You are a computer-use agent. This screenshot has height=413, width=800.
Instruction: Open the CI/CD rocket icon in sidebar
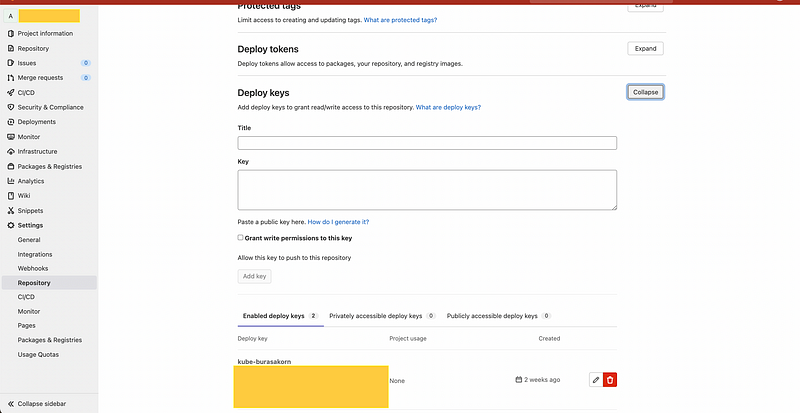[x=10, y=92]
